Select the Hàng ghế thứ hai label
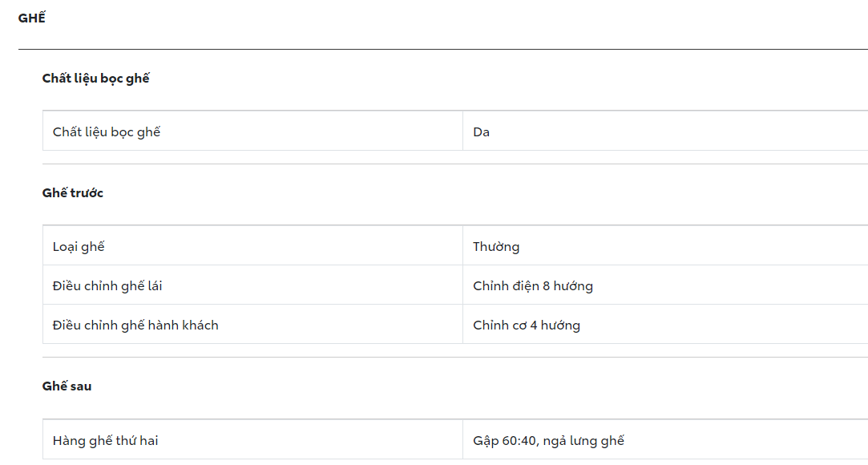This screenshot has height=465, width=868. pyautogui.click(x=105, y=440)
